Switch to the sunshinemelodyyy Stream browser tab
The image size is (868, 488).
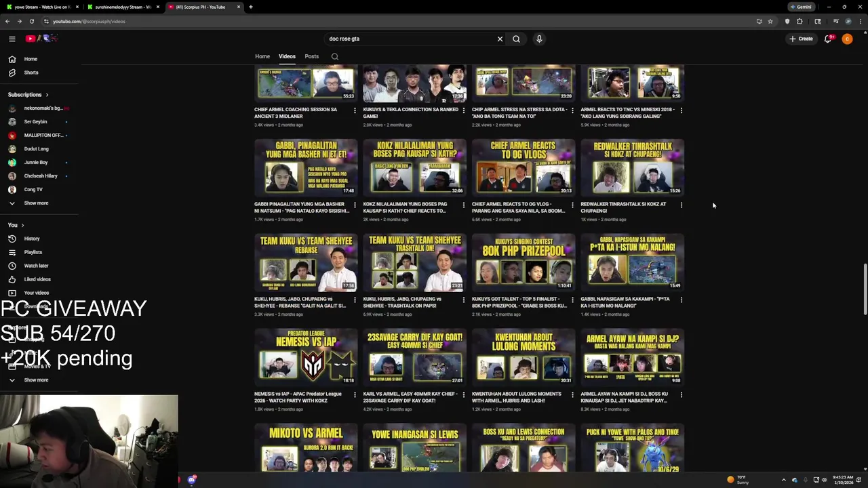click(122, 7)
